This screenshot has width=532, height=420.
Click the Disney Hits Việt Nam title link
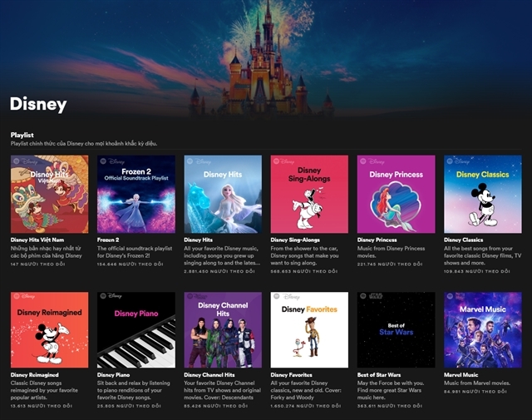[x=37, y=240]
